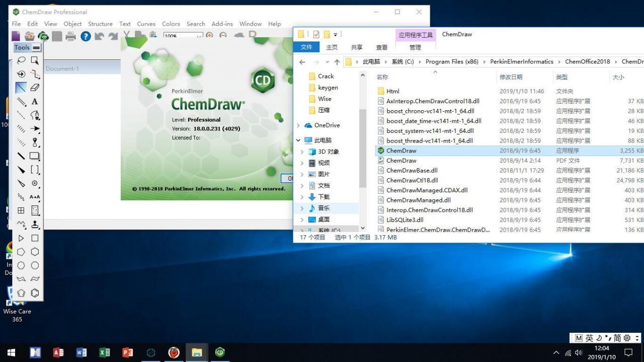Choose the Text tool (letter A)
Viewport: 644px width, 362px height.
coord(35,101)
